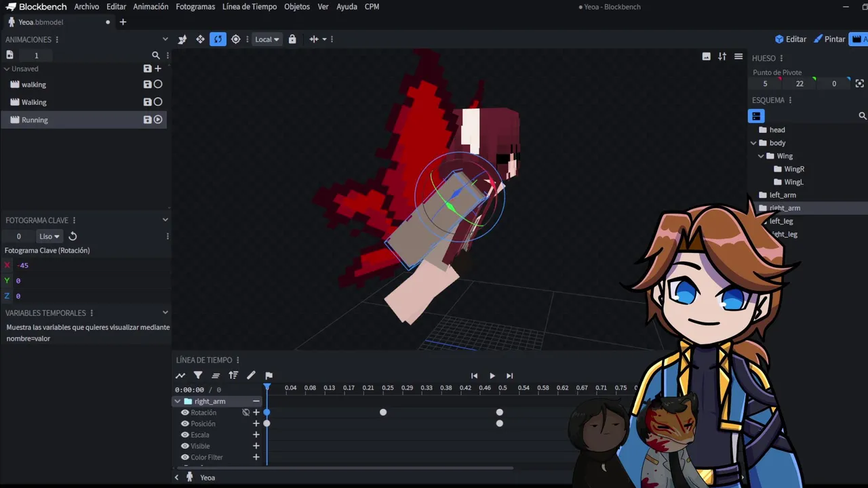The width and height of the screenshot is (868, 488).
Task: Add keyframe to Posición channel
Action: tap(256, 424)
